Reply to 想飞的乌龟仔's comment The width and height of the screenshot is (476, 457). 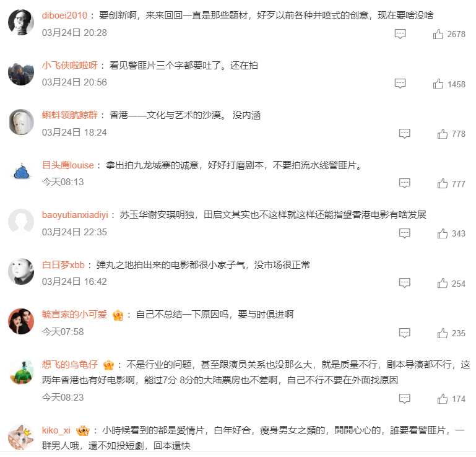click(404, 399)
